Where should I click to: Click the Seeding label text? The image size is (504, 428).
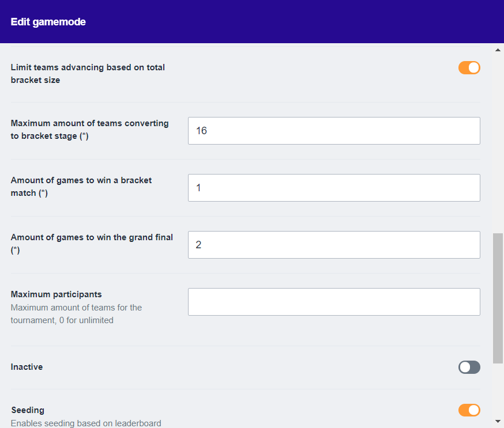click(x=28, y=410)
